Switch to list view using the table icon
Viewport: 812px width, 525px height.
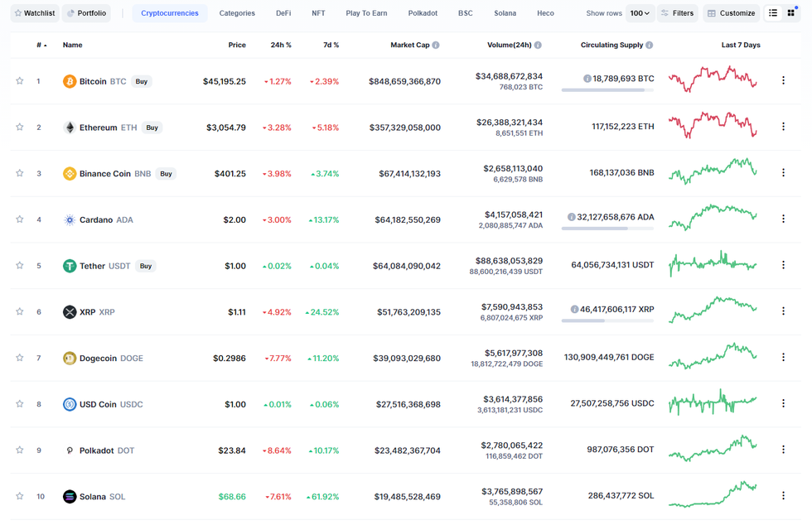(x=774, y=12)
